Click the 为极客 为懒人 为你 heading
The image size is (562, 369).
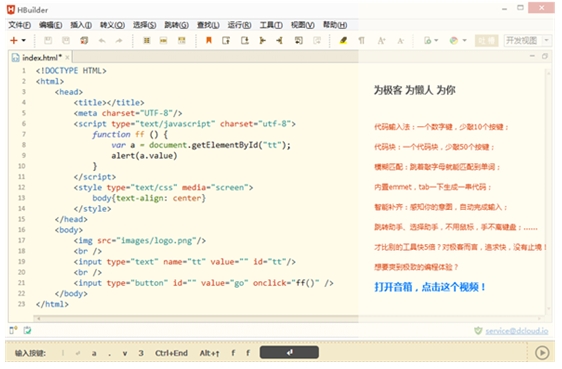pyautogui.click(x=414, y=90)
